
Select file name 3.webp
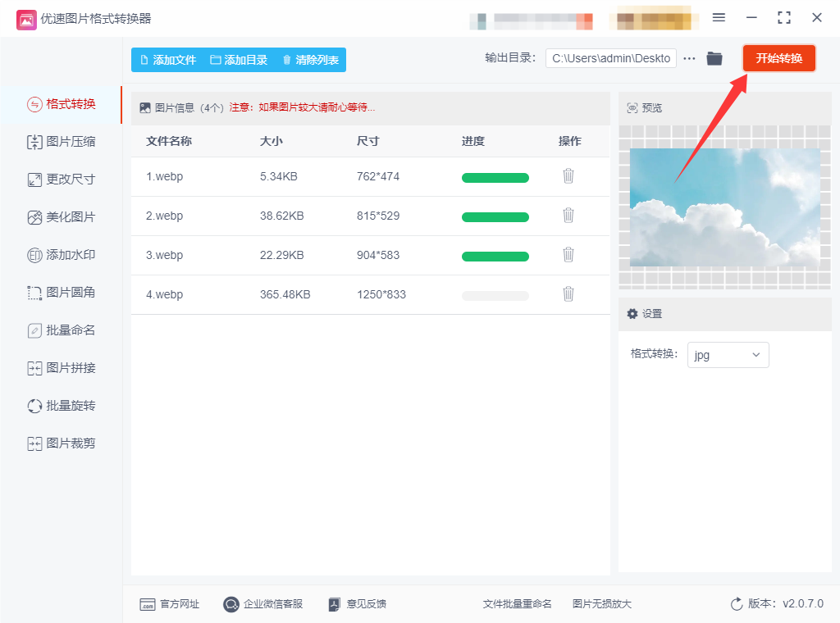click(164, 255)
